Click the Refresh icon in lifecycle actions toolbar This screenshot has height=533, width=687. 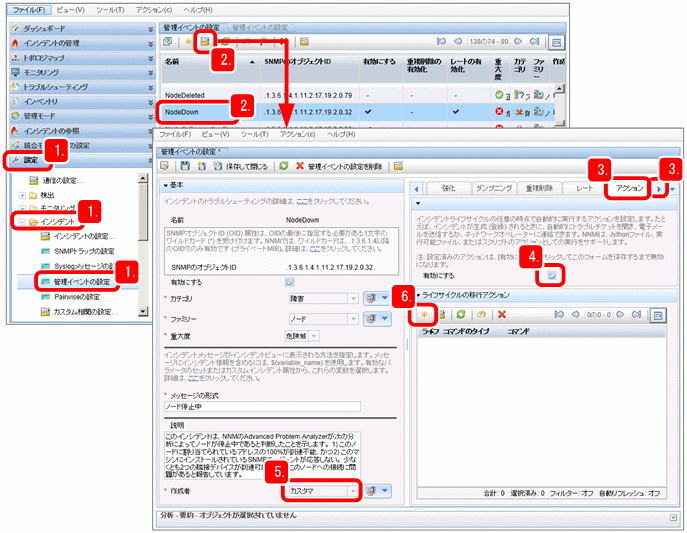460,314
